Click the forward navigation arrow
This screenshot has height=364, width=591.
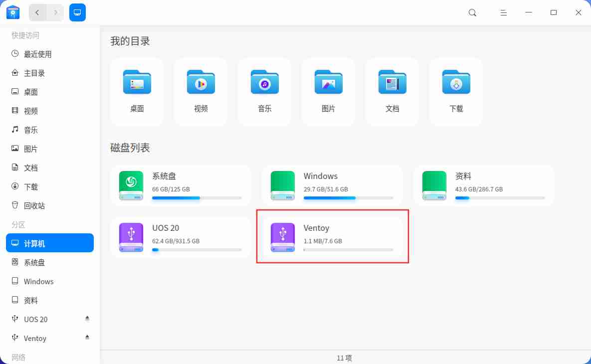(55, 12)
